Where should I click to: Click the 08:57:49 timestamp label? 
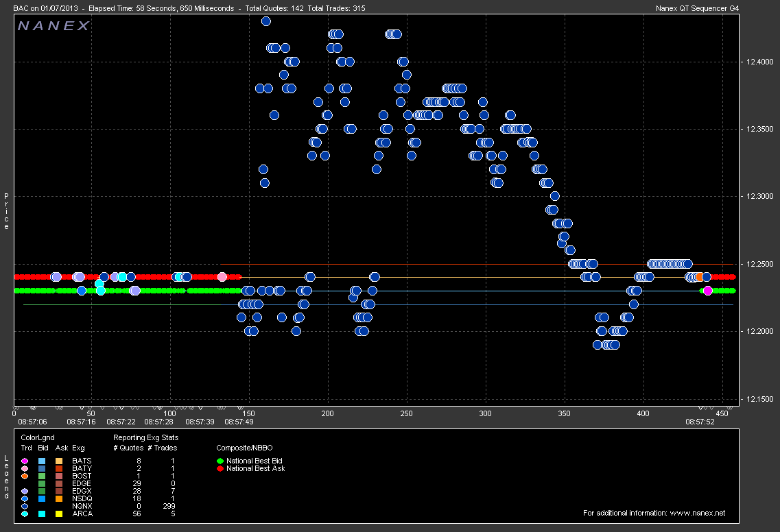(x=239, y=422)
